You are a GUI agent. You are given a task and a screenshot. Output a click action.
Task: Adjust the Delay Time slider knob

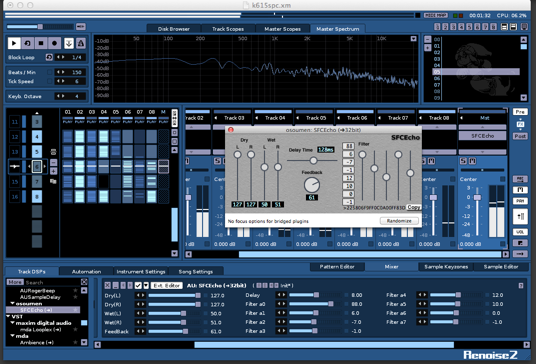click(x=313, y=160)
